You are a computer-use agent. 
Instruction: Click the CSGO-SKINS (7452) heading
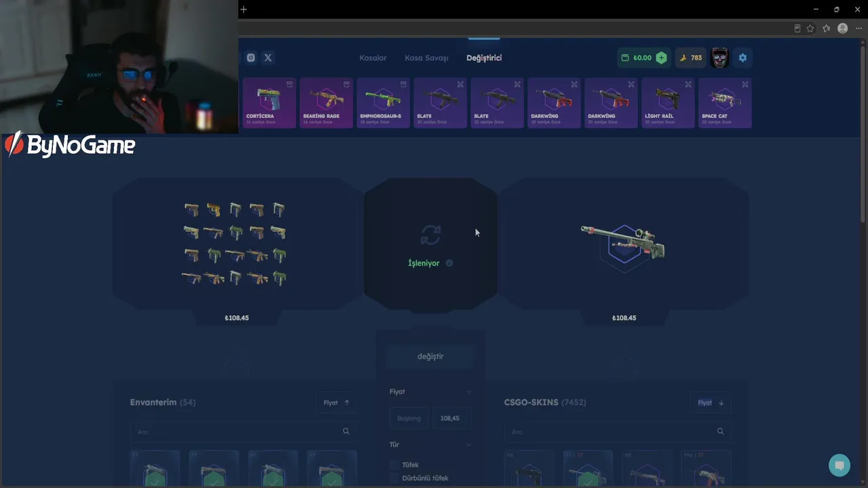(x=545, y=403)
